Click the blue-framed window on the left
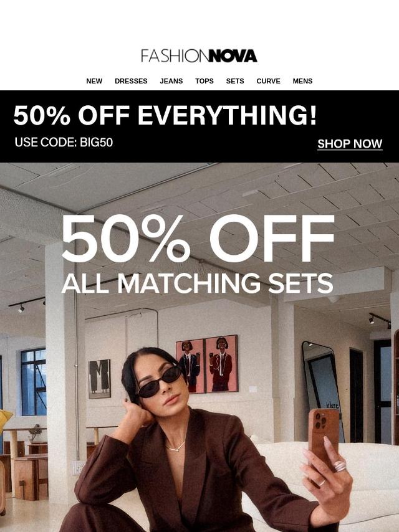This screenshot has width=399, height=532. click(34, 382)
